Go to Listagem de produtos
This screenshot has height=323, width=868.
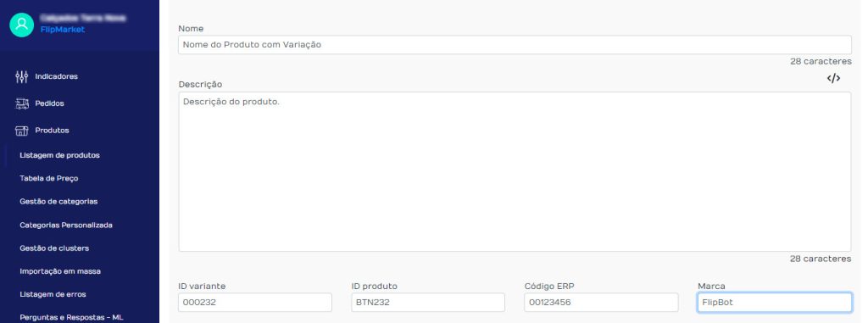point(60,156)
